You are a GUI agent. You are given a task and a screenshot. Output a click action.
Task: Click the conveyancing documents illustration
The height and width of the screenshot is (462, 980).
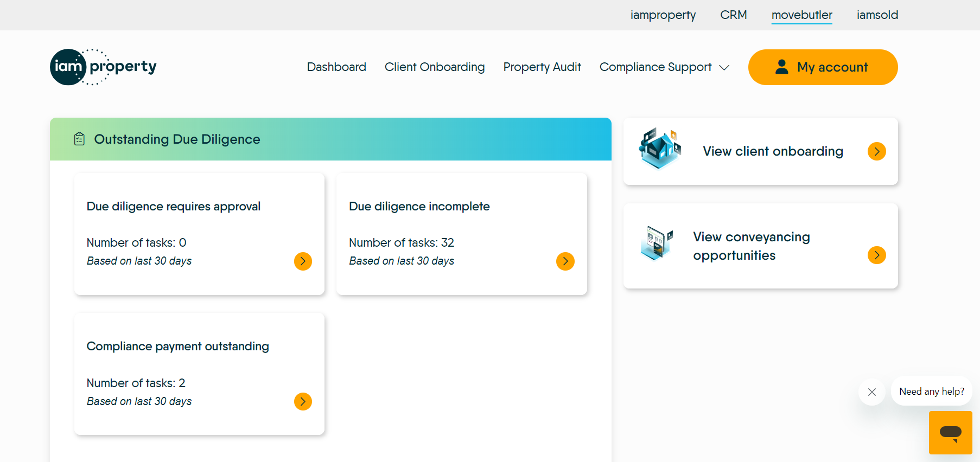(657, 242)
